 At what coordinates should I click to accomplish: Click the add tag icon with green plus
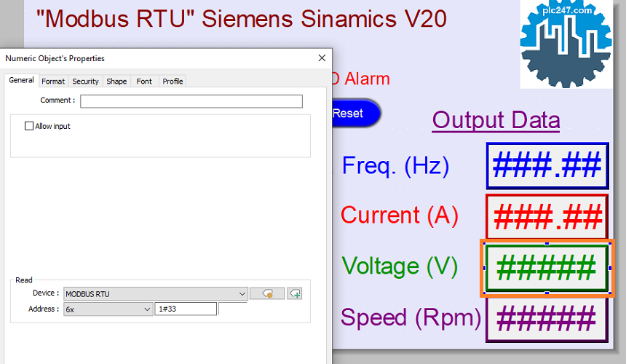[x=295, y=294]
